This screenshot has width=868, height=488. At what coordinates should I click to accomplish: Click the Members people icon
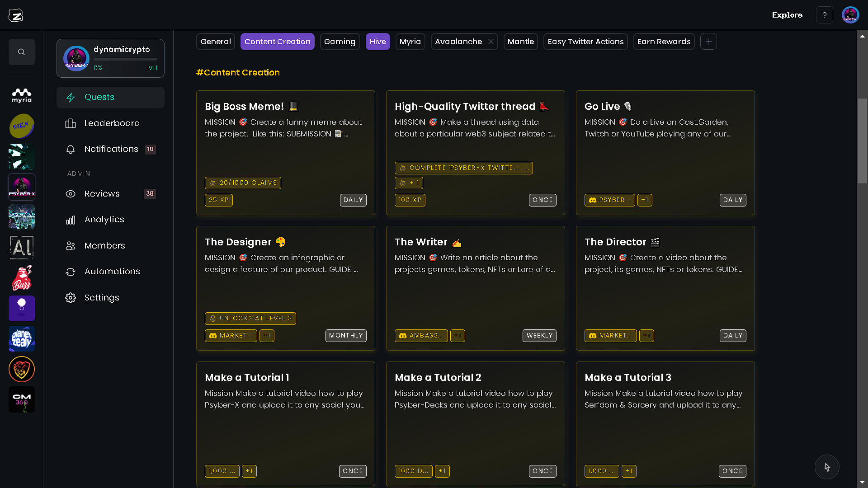click(x=71, y=246)
